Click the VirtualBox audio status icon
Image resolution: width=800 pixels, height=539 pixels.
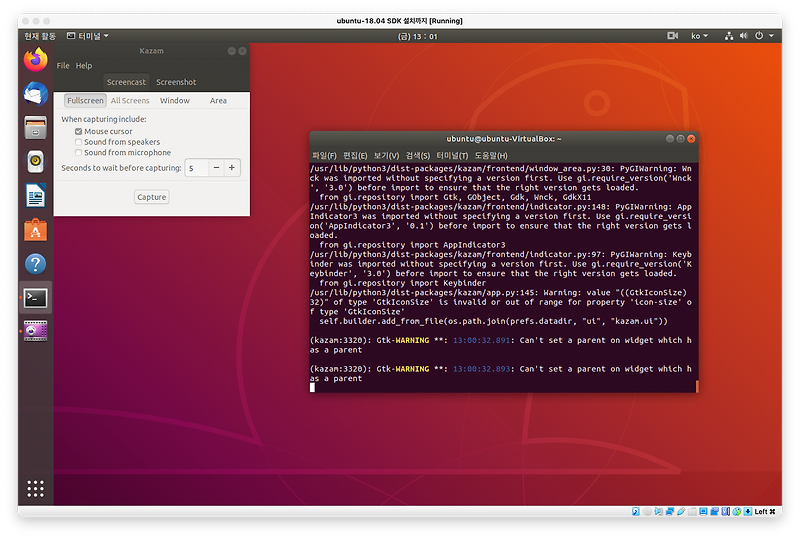click(x=659, y=511)
